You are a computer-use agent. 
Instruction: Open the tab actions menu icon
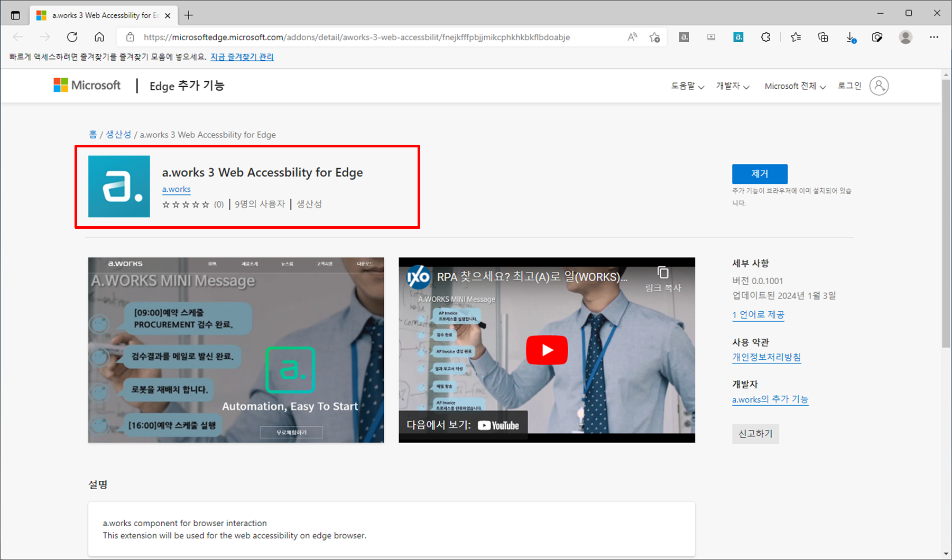15,15
